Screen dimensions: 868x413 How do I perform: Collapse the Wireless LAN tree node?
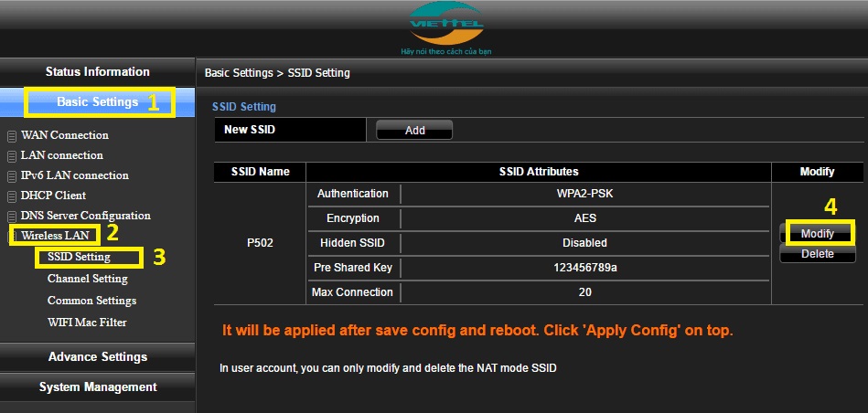point(12,237)
